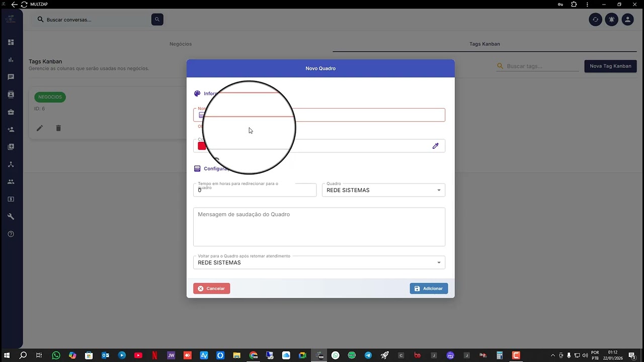
Task: Click the Nova Tag Kanban button
Action: coord(610,66)
